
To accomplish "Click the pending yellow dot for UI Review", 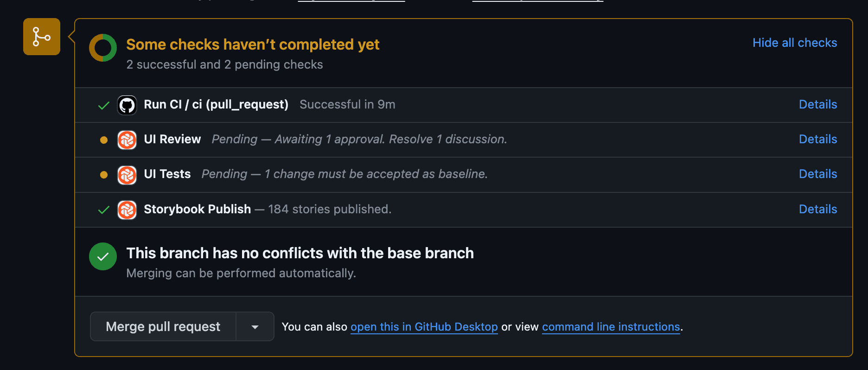I will pos(104,140).
